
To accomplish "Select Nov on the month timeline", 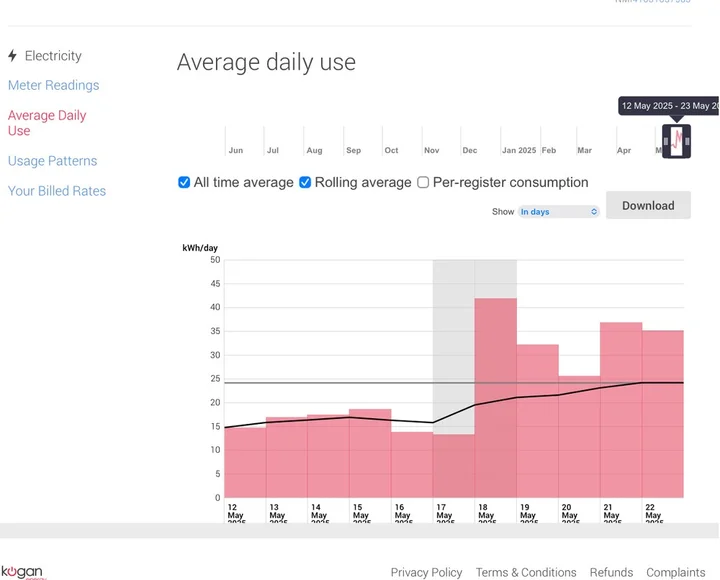I will (x=432, y=150).
